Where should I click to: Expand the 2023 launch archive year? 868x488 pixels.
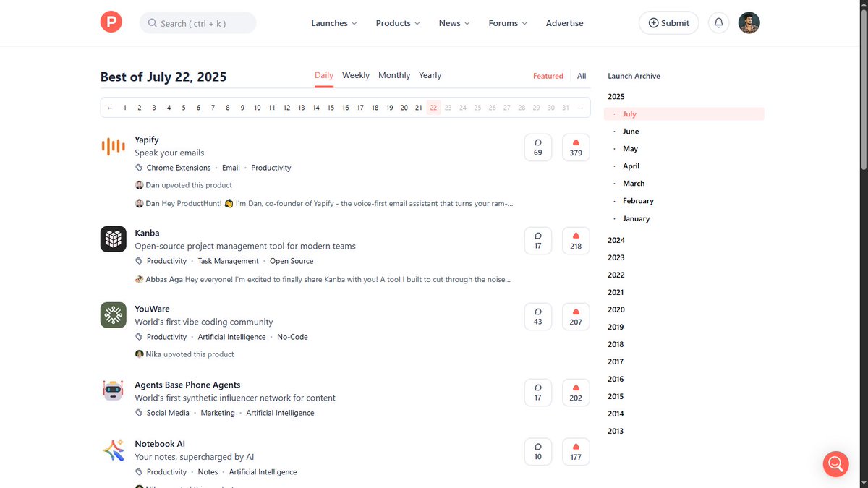[x=616, y=257]
